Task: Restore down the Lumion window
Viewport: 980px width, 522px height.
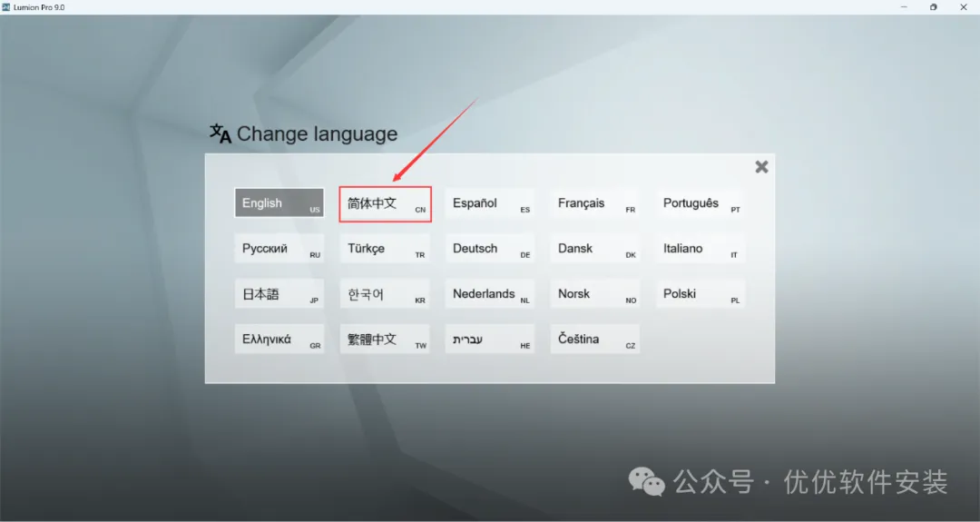Action: [x=933, y=7]
